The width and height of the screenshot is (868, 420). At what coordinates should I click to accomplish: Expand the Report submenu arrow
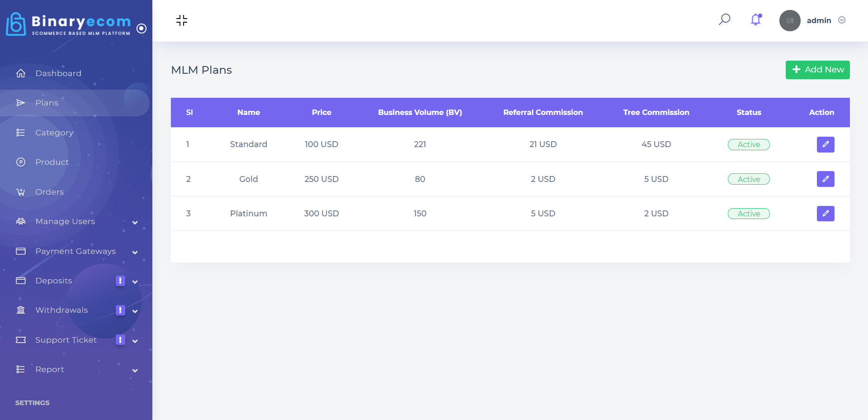(x=135, y=370)
